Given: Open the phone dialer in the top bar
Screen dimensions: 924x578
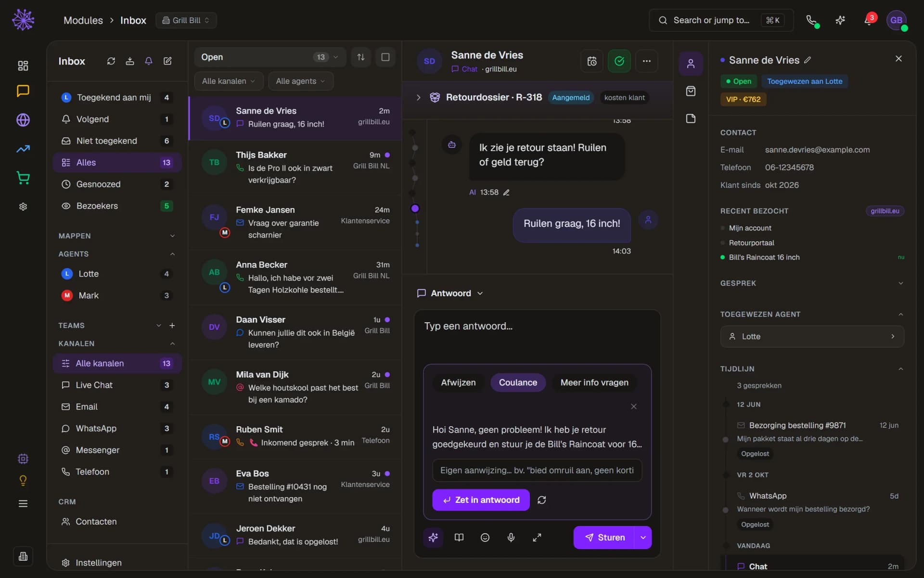Looking at the screenshot, I should pyautogui.click(x=811, y=20).
